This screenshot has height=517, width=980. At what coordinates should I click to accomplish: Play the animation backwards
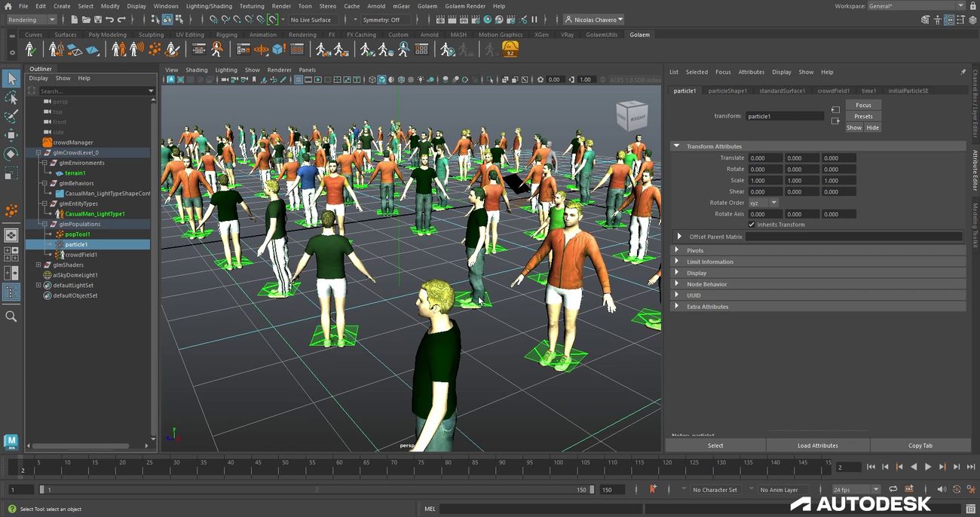click(x=914, y=467)
